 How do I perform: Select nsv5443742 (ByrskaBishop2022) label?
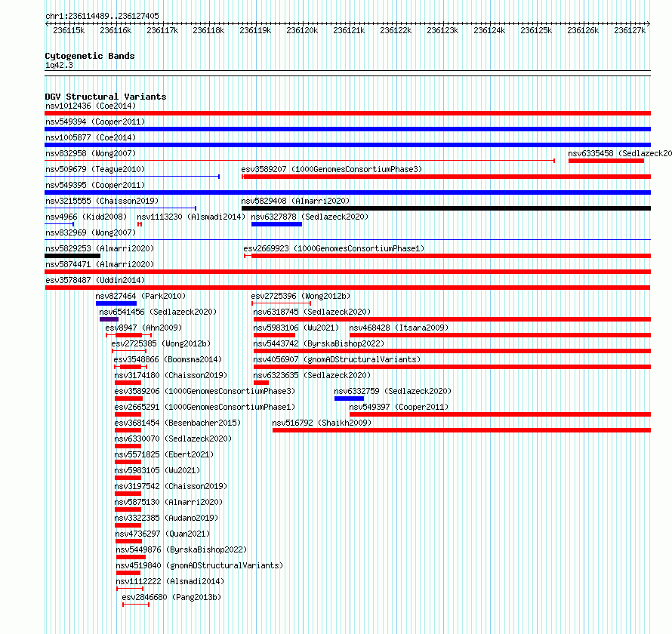pyautogui.click(x=319, y=343)
